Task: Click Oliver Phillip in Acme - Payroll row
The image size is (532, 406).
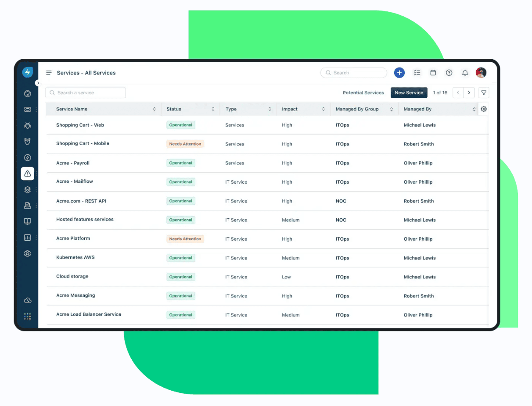Action: (x=418, y=163)
